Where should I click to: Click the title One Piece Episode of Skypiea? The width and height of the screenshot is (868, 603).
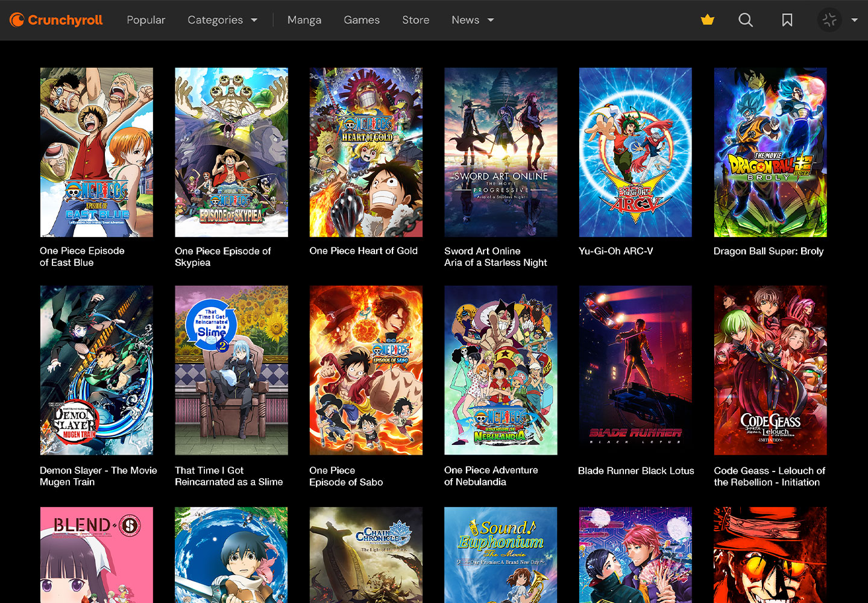[222, 257]
